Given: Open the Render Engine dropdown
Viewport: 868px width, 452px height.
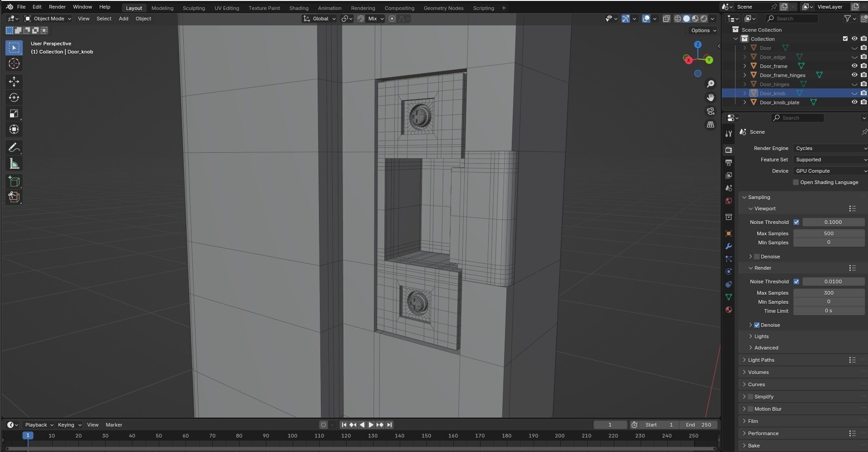Looking at the screenshot, I should click(830, 148).
